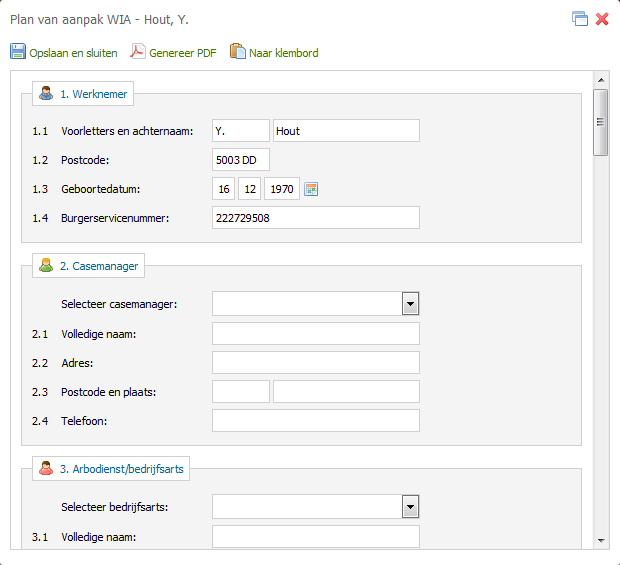
Task: Click the employee Postcode field
Action: pos(241,160)
